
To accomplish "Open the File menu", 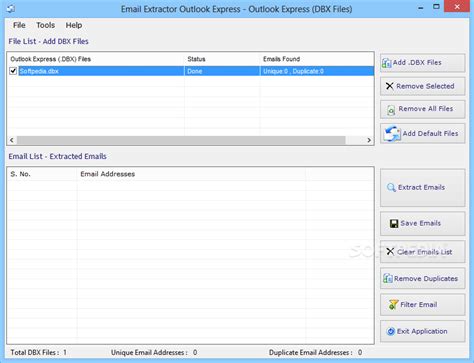I will pyautogui.click(x=19, y=25).
